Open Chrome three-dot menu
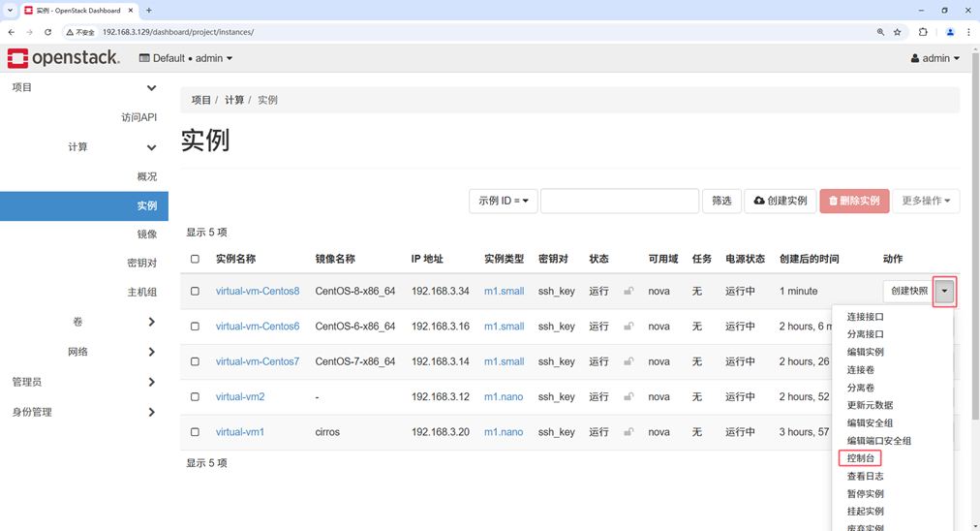 968,32
